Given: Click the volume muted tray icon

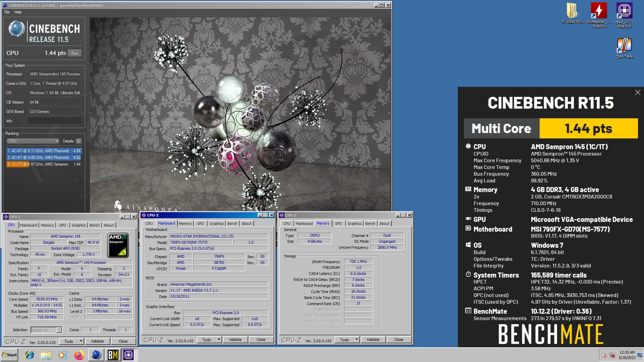Looking at the screenshot, I should click(604, 355).
